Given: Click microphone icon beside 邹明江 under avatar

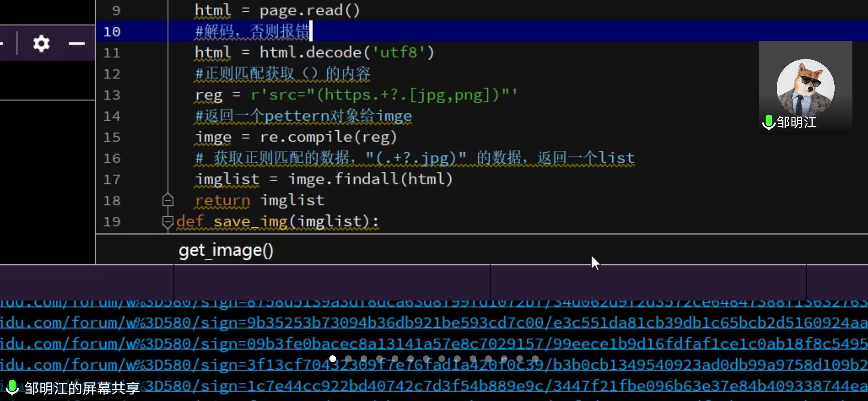Looking at the screenshot, I should tap(768, 122).
